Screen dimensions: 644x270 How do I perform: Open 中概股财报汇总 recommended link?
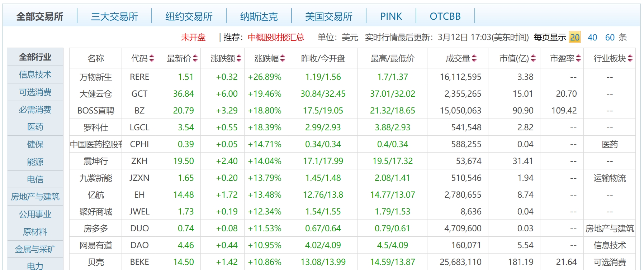click(x=276, y=37)
